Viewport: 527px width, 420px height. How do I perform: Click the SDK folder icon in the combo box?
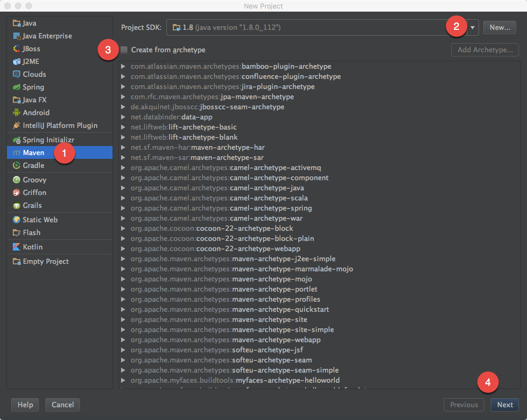click(x=177, y=27)
